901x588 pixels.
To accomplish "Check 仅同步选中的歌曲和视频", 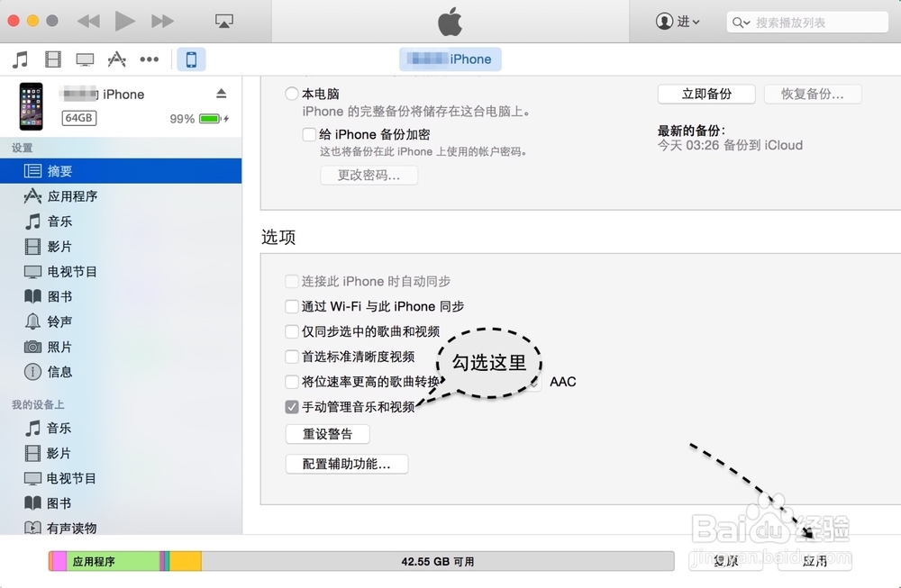I will tap(292, 331).
